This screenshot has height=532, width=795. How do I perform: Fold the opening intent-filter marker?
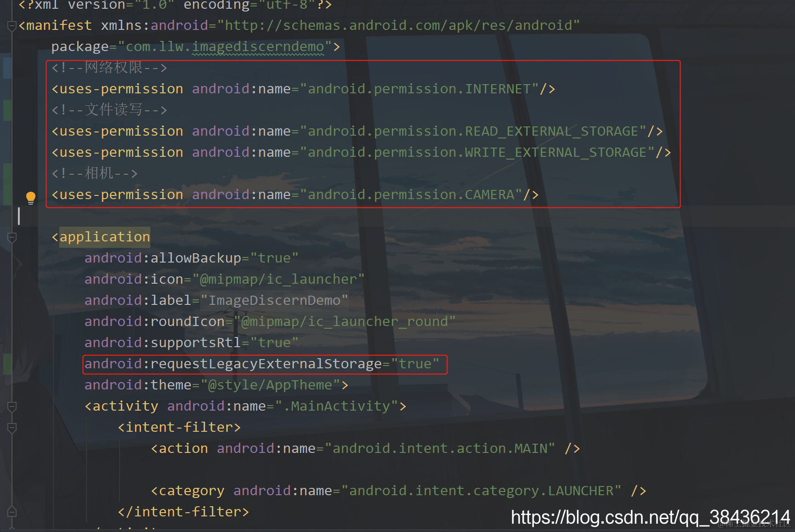coord(12,428)
